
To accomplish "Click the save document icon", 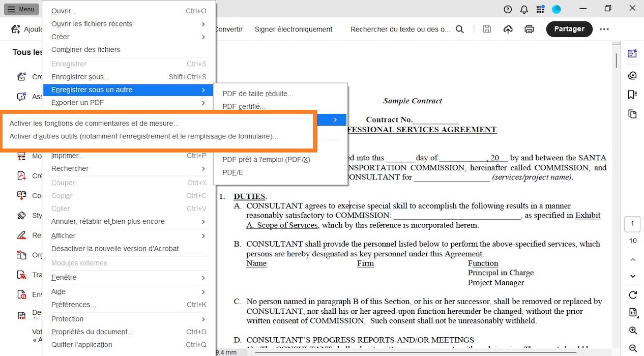I will [x=487, y=29].
